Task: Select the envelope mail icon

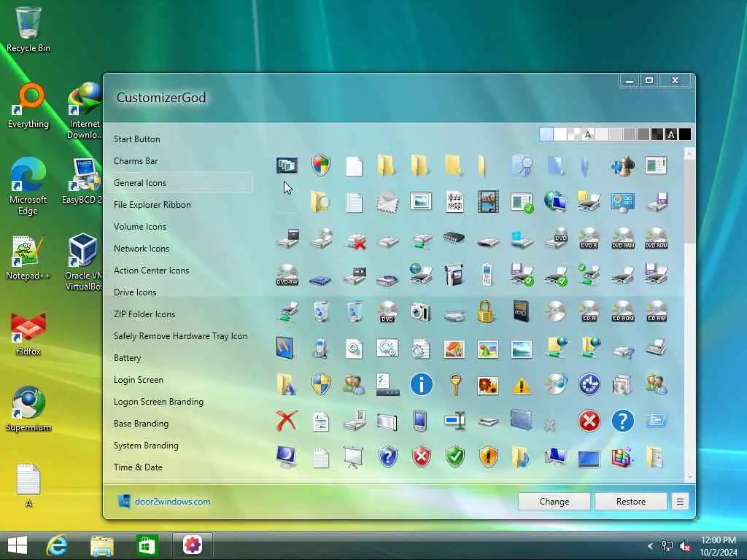Action: pyautogui.click(x=387, y=202)
